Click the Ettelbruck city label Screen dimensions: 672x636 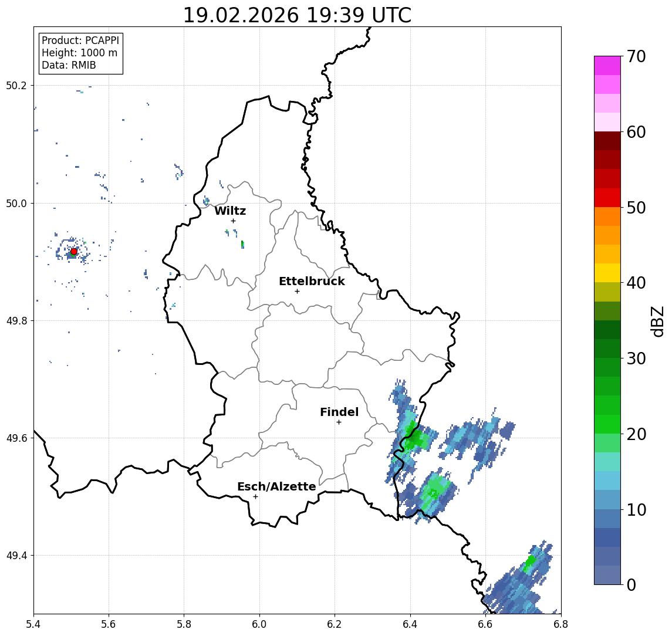pyautogui.click(x=312, y=281)
